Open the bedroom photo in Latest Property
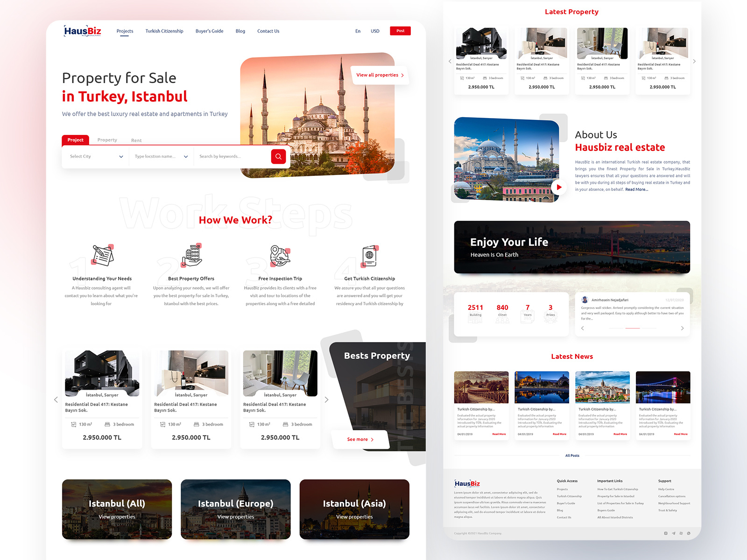Image resolution: width=747 pixels, height=560 pixels. click(x=602, y=43)
